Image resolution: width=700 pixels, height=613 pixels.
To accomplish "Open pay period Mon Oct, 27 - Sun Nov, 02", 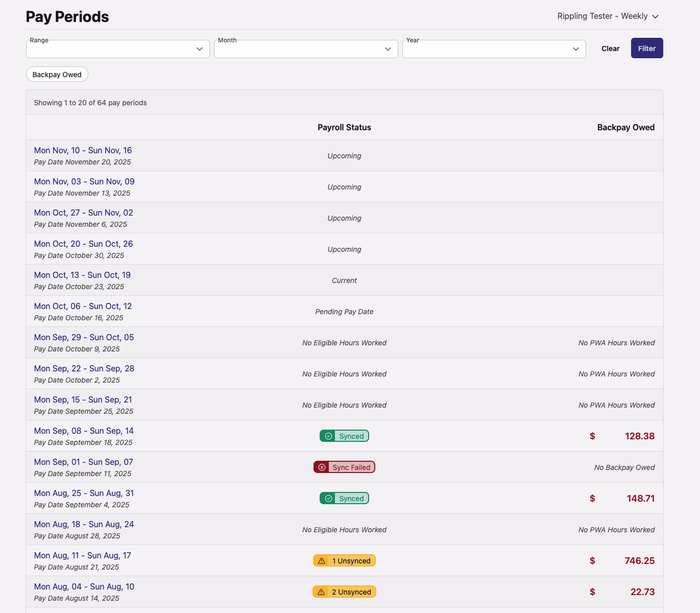I will pyautogui.click(x=84, y=213).
